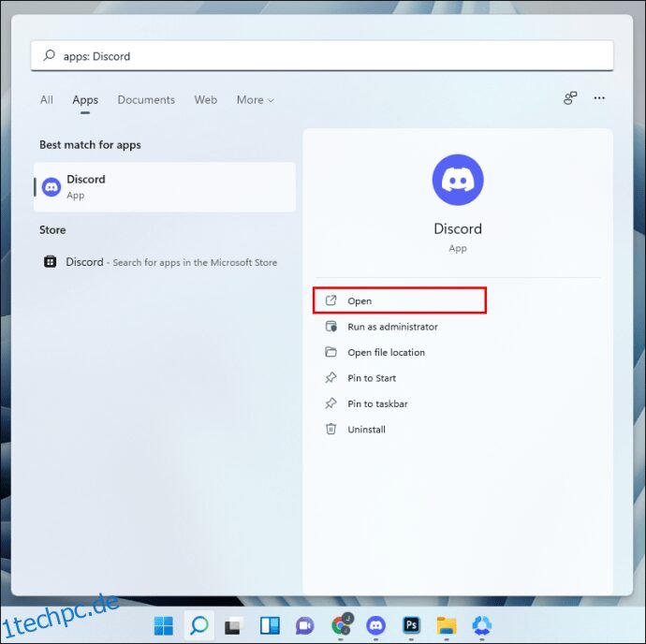
Task: Click the Best match for apps heading
Action: [x=90, y=145]
